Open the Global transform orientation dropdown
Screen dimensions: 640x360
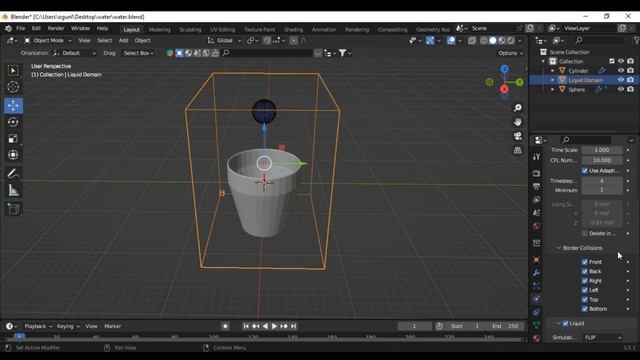(224, 40)
